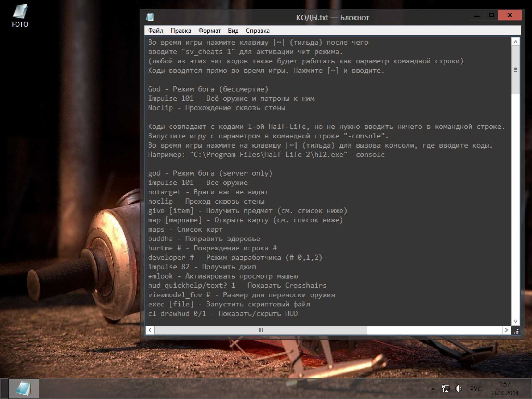
Task: Minimize the Блокнот window
Action: tap(477, 15)
